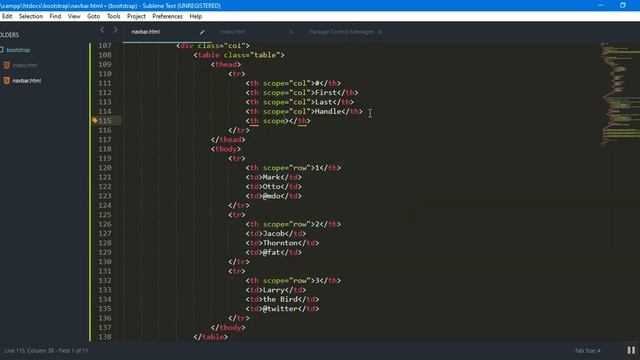
Task: Switch to the index.html tab
Action: click(233, 32)
